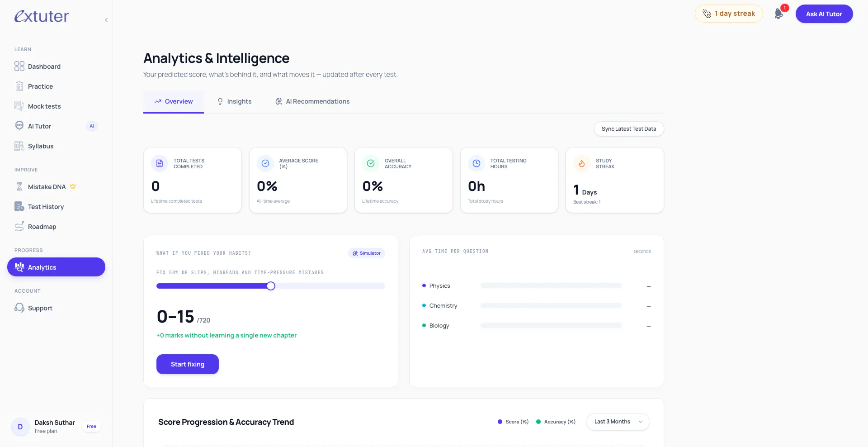Switch to the Insights tab
Screen dimensions: 868x447
(234, 101)
